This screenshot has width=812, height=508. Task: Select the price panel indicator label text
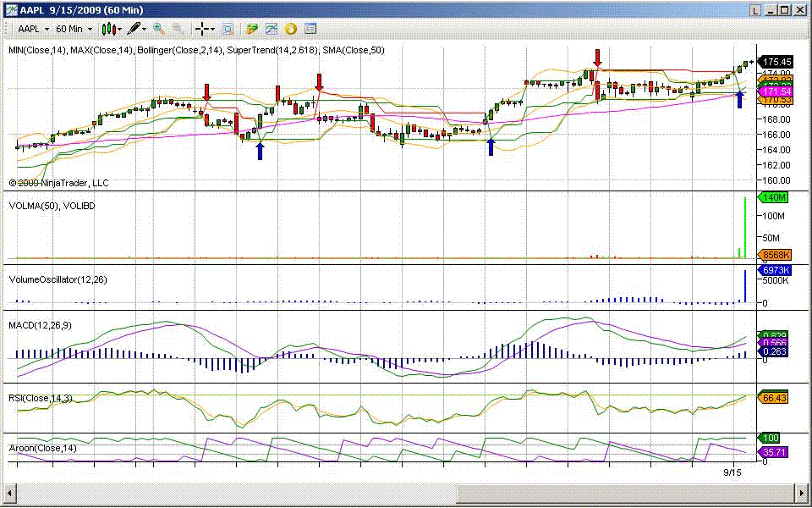[x=197, y=50]
